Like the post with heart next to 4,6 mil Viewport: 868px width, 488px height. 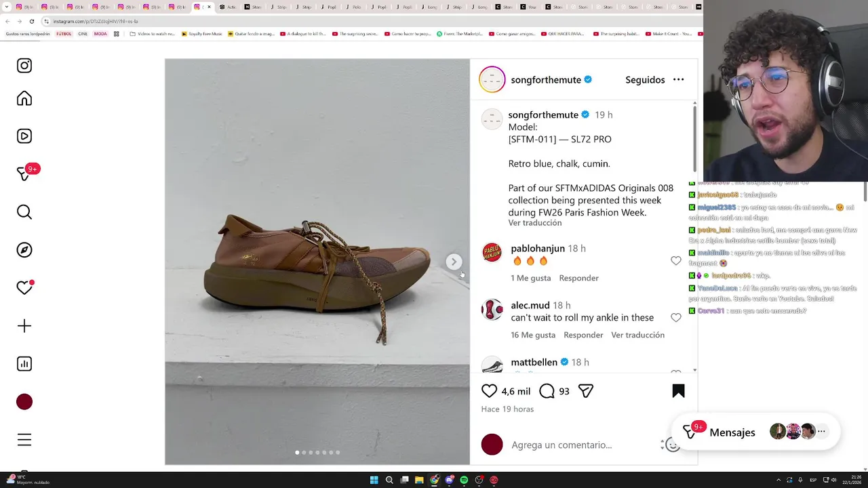point(489,391)
